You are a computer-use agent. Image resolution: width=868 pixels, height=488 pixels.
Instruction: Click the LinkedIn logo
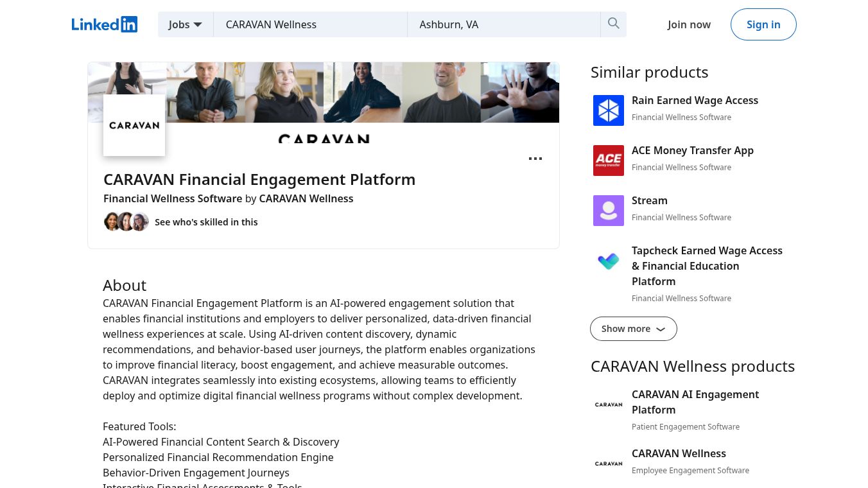(105, 24)
